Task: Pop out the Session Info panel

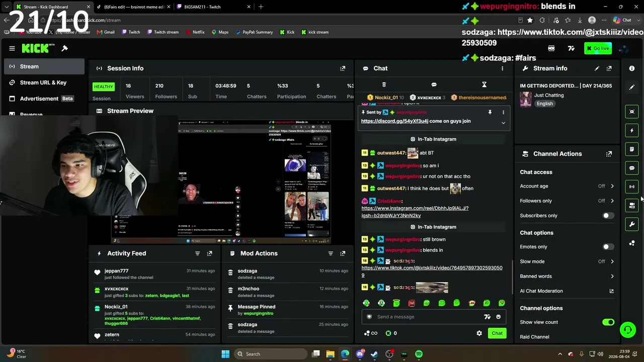Action: pyautogui.click(x=343, y=68)
